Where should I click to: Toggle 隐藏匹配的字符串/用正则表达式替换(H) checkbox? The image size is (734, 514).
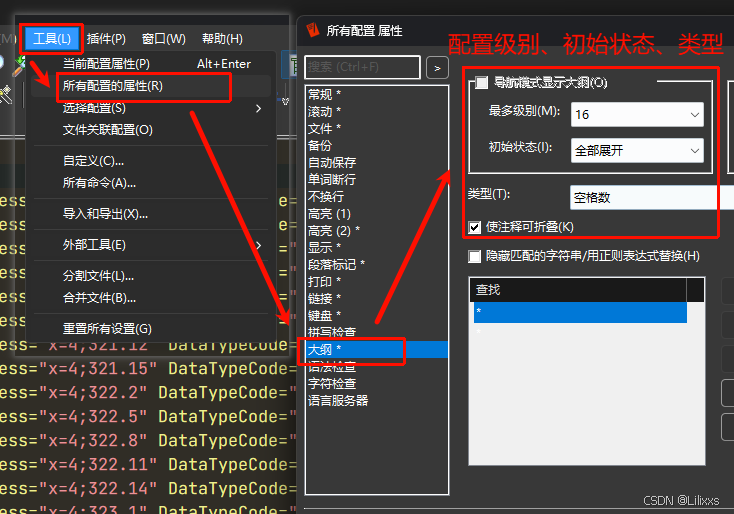pos(475,257)
